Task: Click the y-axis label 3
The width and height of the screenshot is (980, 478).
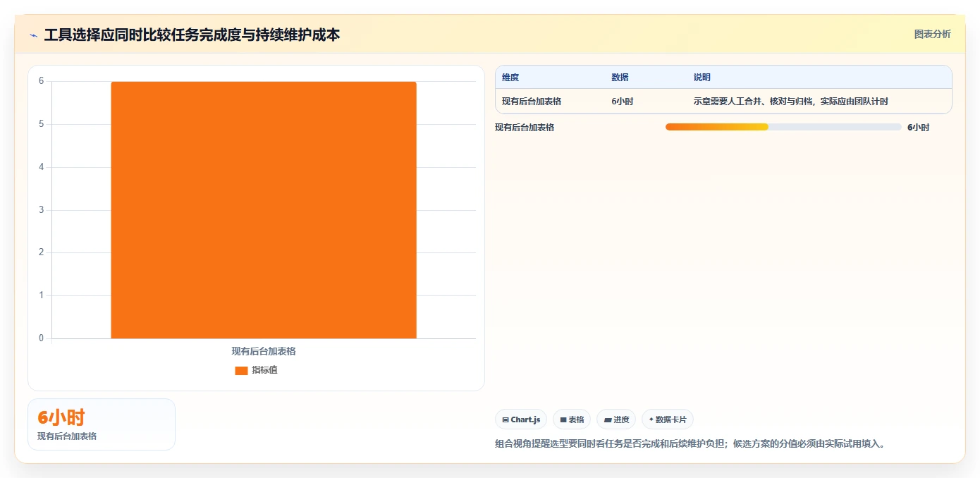Action: tap(41, 210)
